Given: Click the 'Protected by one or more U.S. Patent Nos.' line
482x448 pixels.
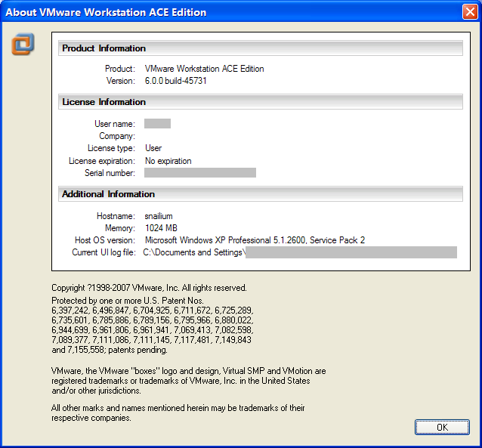Looking at the screenshot, I should click(x=128, y=301).
